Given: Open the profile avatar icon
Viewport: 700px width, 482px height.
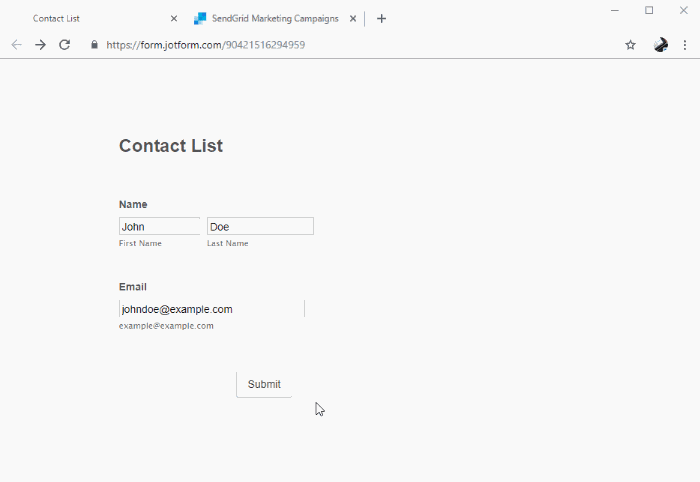Looking at the screenshot, I should (660, 45).
